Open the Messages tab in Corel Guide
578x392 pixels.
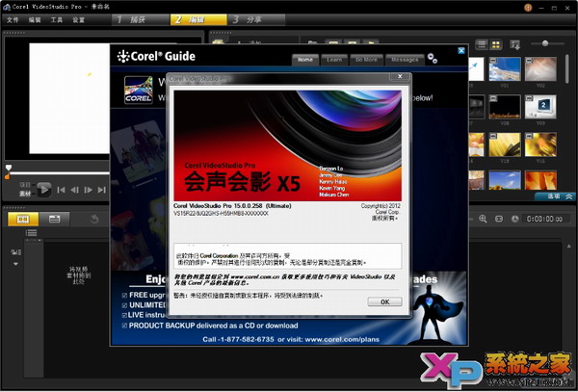405,60
